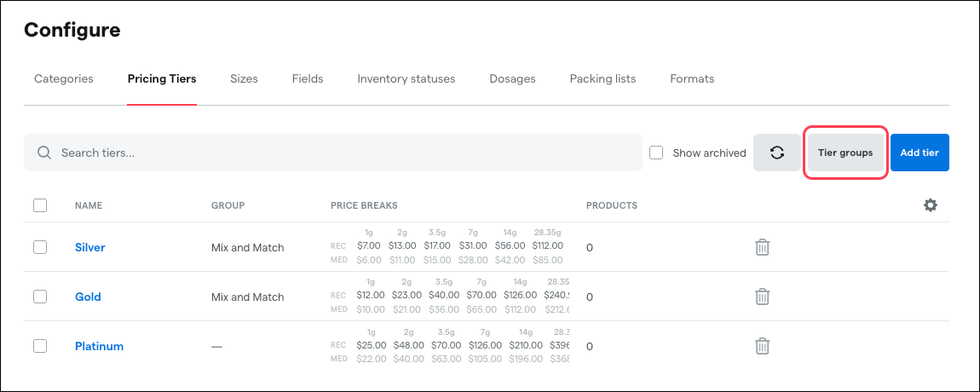Image resolution: width=980 pixels, height=392 pixels.
Task: Check the Silver row checkbox
Action: point(40,248)
